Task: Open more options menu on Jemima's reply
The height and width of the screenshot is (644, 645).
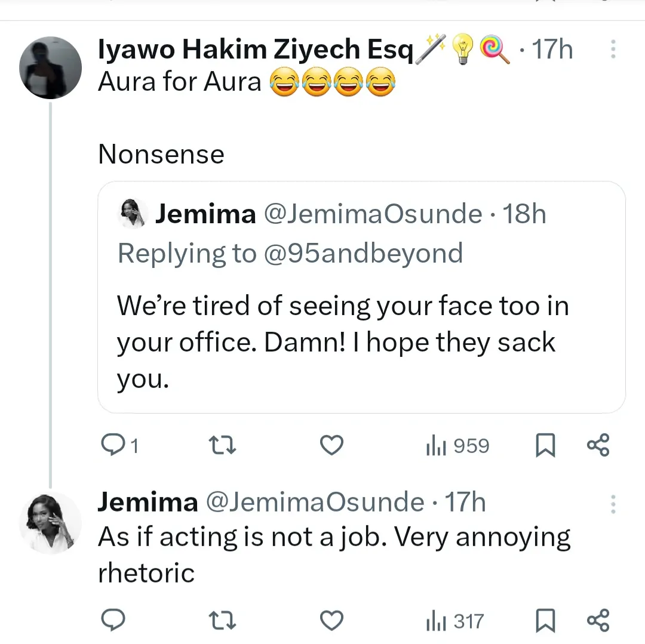Action: [x=613, y=505]
